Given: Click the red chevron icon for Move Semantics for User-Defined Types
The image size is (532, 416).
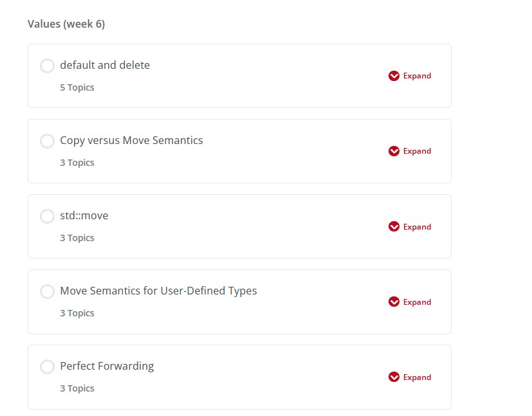Looking at the screenshot, I should (x=394, y=302).
